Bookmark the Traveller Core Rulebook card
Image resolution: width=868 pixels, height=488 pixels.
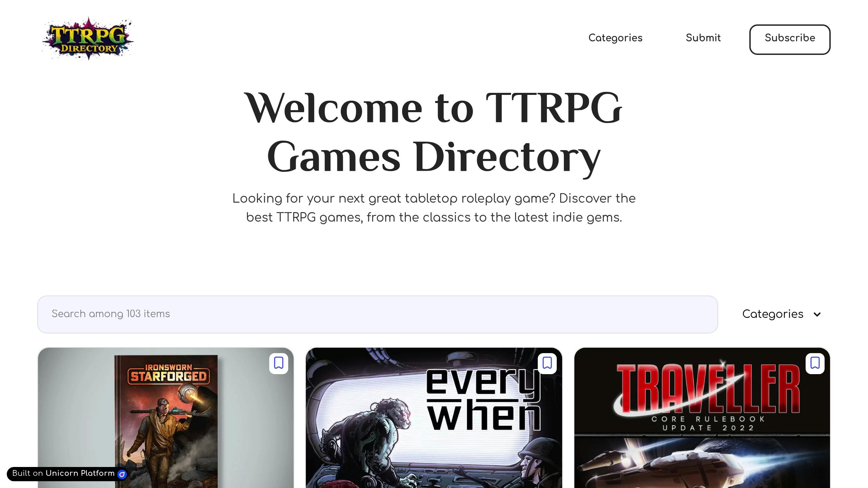(815, 363)
